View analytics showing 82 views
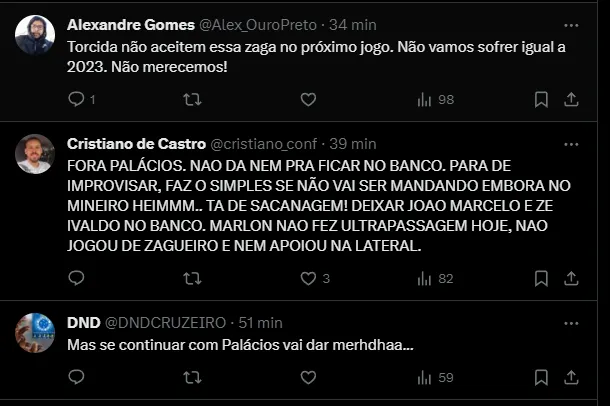This screenshot has height=406, width=610. (x=435, y=278)
